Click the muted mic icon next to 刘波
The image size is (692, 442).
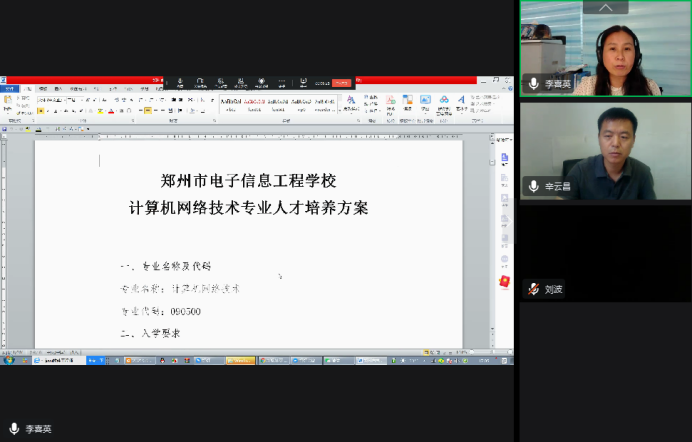pos(534,289)
